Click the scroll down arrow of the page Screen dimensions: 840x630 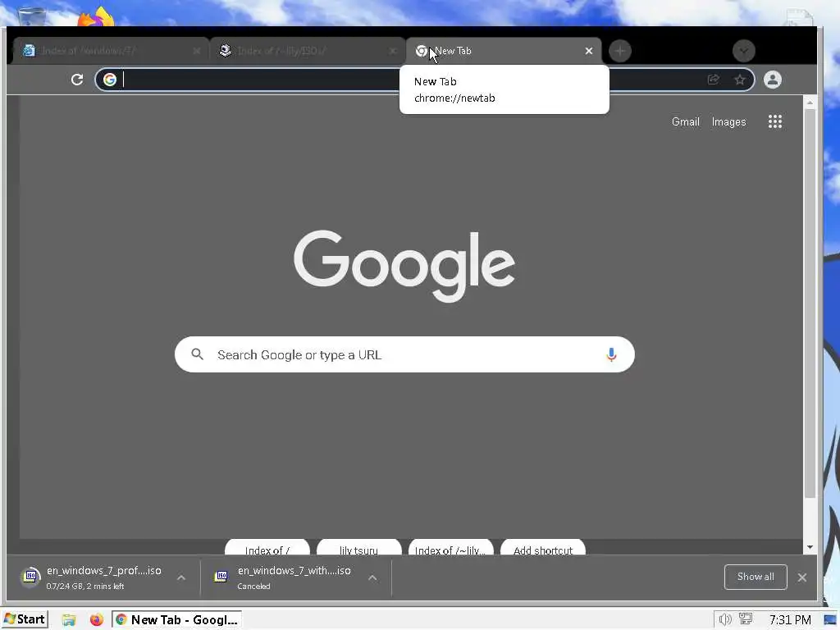coord(810,547)
